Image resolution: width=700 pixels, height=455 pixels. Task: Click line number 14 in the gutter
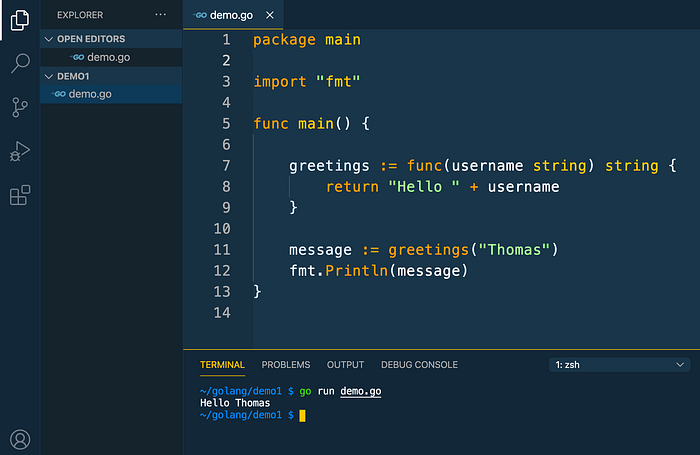pos(222,313)
